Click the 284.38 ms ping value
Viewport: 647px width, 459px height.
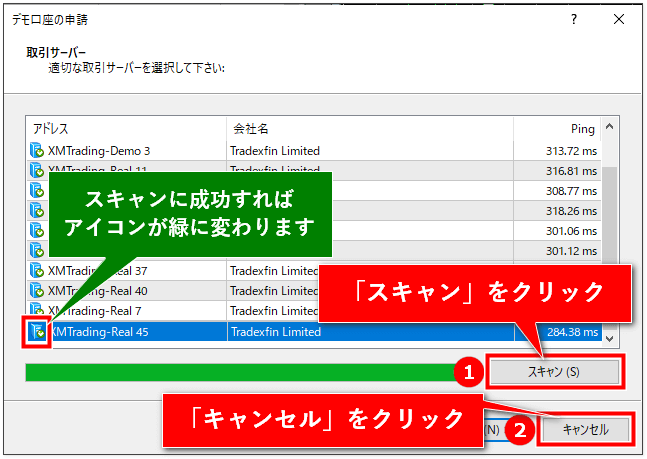[572, 332]
